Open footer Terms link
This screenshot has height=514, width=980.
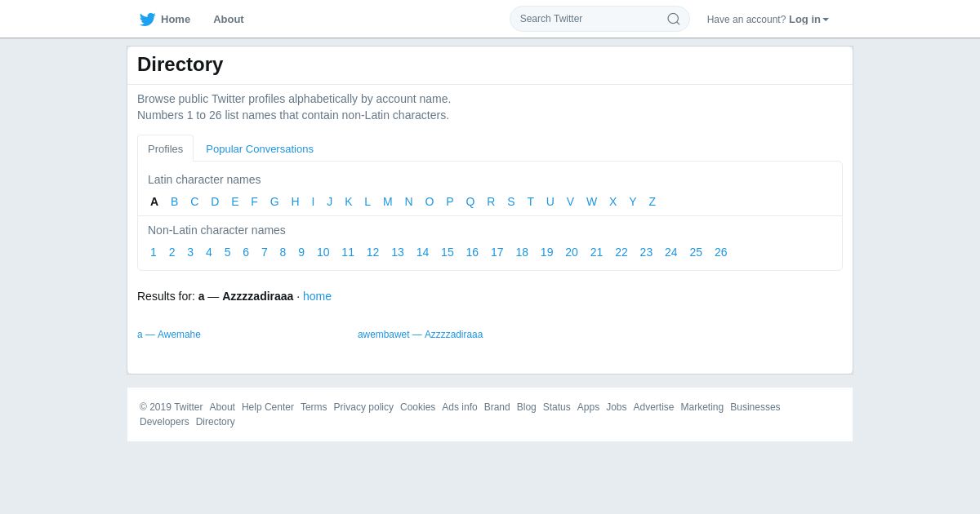coord(314,407)
